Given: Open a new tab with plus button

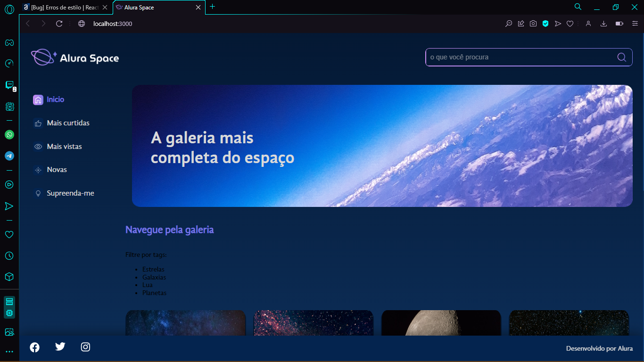Looking at the screenshot, I should pos(212,7).
